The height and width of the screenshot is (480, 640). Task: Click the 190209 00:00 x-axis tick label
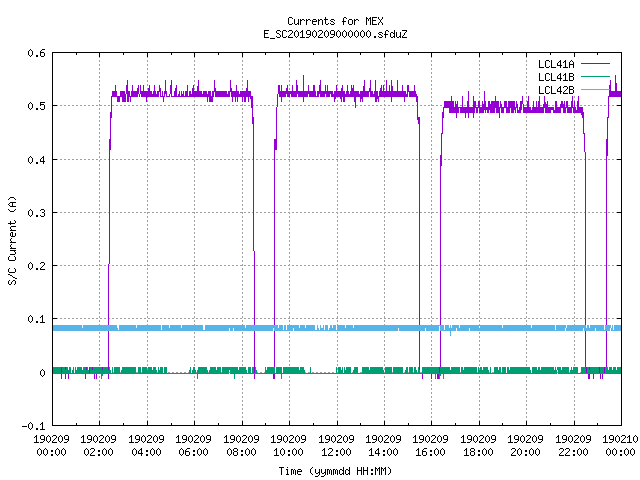tap(51, 446)
